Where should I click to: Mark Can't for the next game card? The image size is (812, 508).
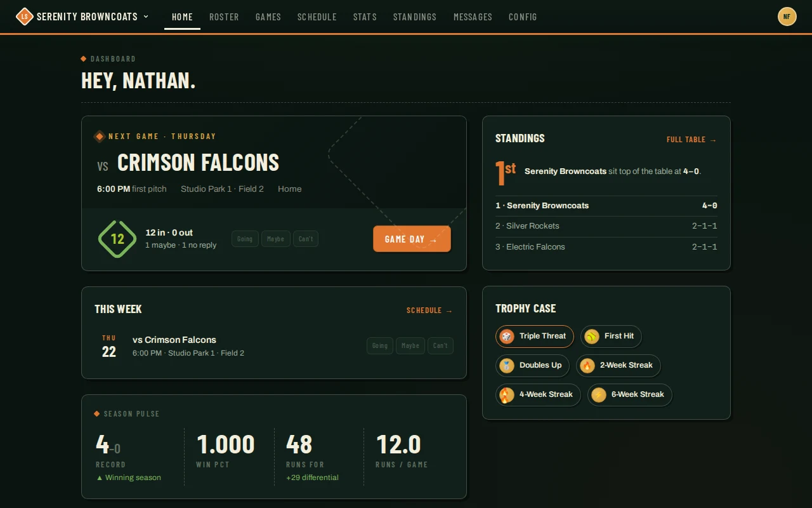[x=306, y=239]
